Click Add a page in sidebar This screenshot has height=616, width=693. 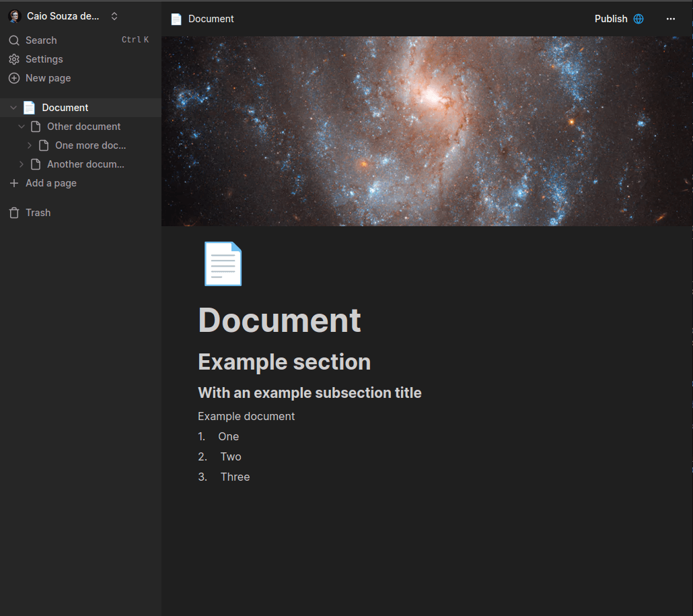click(50, 183)
